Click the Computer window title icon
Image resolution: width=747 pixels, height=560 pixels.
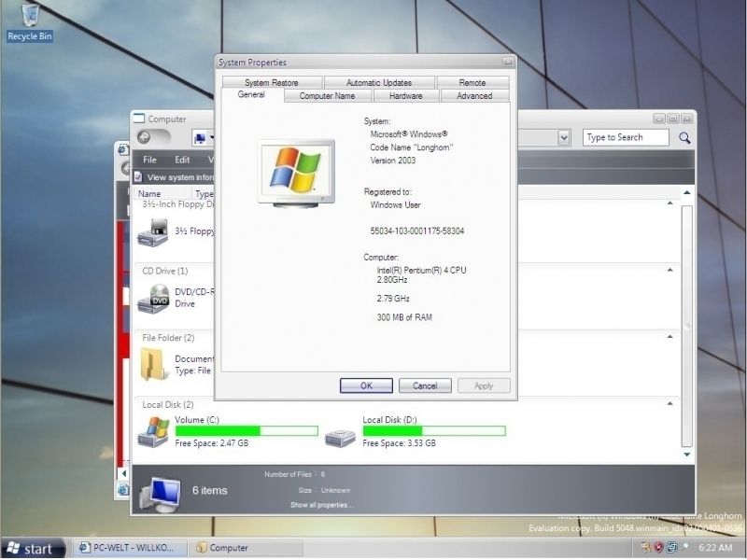(139, 119)
